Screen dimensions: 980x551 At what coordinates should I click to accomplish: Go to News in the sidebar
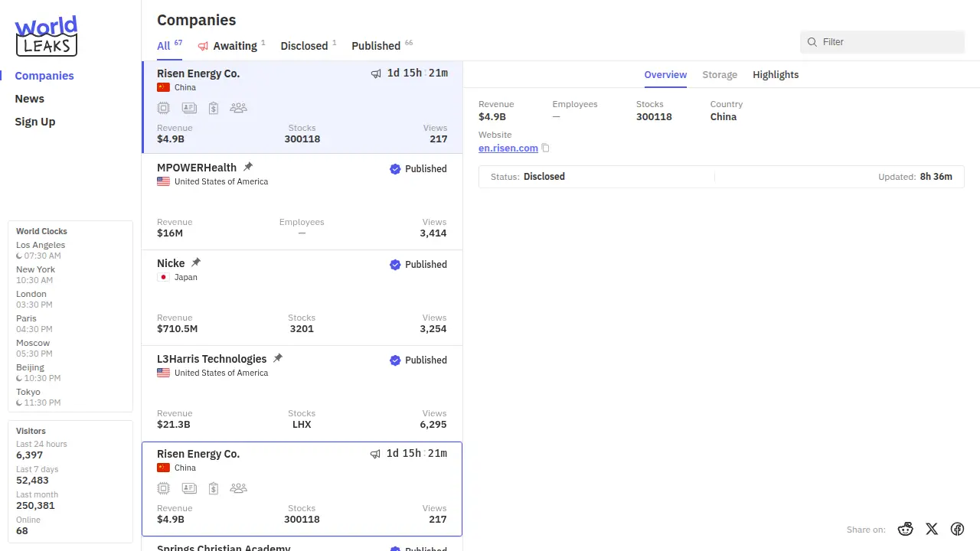(x=30, y=99)
